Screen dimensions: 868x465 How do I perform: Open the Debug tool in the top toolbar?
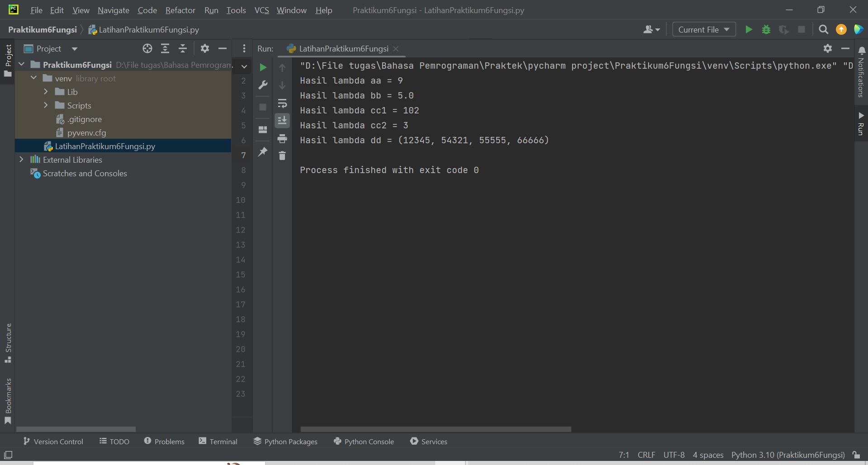click(766, 29)
